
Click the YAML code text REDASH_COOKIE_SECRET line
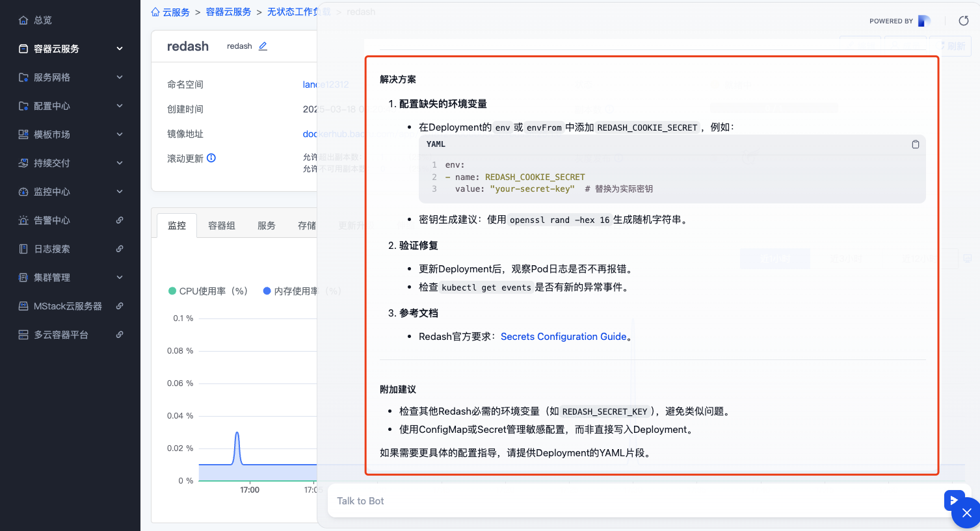[515, 177]
